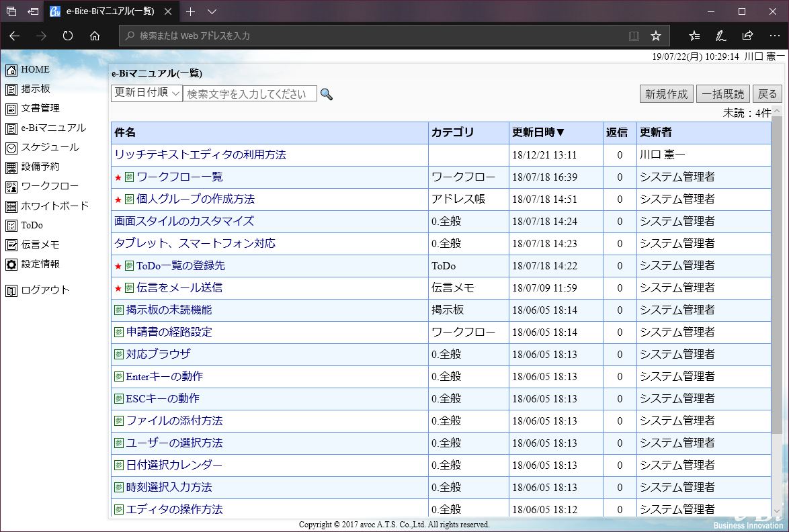The height and width of the screenshot is (532, 789).
Task: Click the ログアウト icon
Action: click(11, 291)
